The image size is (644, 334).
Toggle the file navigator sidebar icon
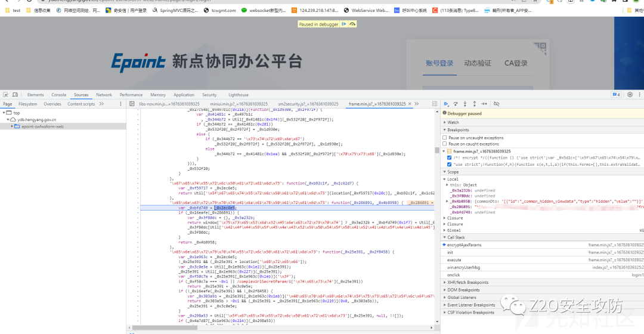click(x=132, y=104)
